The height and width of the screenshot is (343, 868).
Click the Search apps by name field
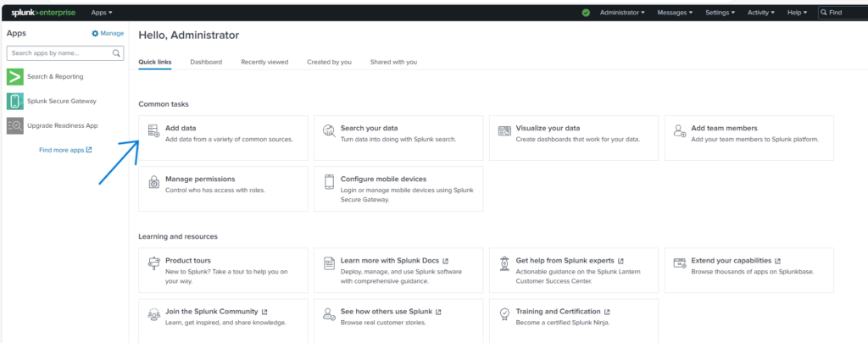coord(59,53)
